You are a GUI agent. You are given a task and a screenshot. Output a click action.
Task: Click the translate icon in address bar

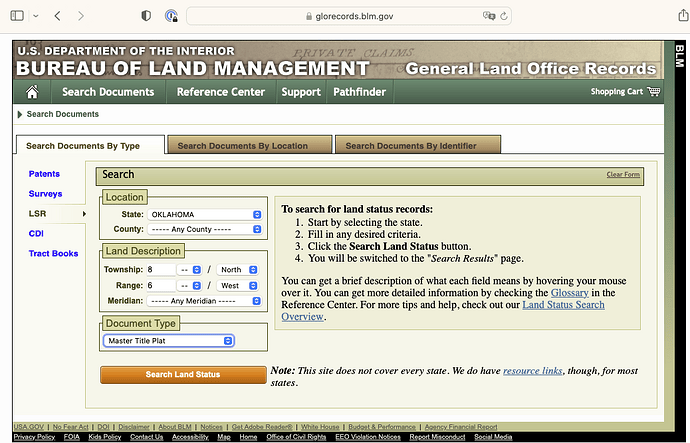click(x=489, y=16)
